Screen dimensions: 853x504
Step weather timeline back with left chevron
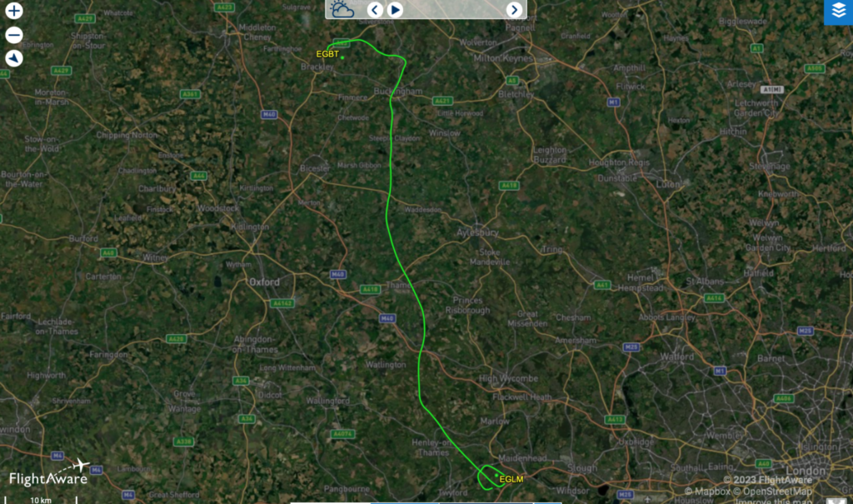[x=374, y=10]
